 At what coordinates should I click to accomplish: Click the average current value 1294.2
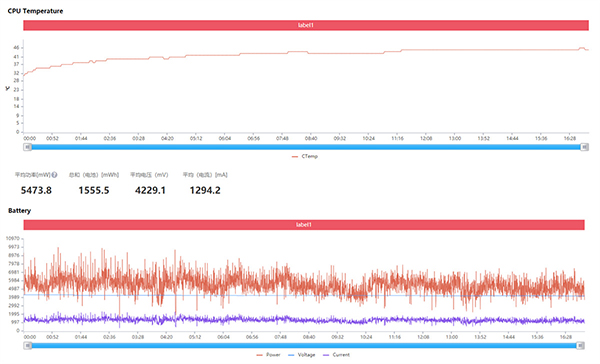(x=205, y=190)
